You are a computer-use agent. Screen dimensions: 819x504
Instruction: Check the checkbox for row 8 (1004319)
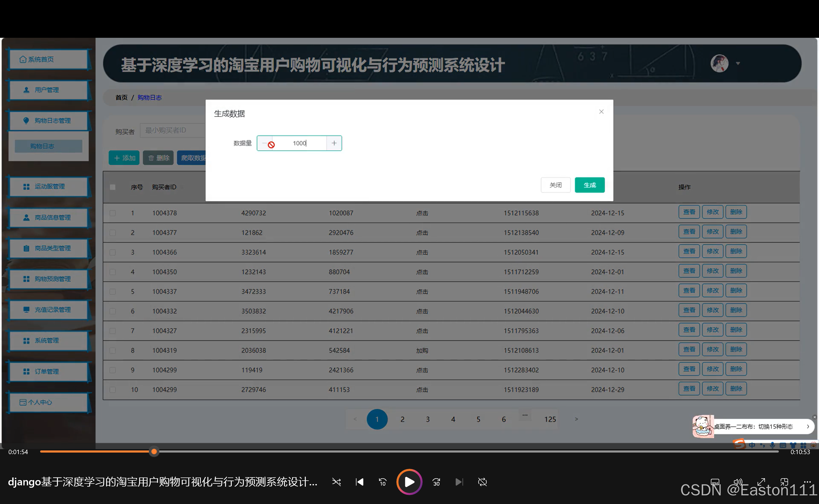113,350
